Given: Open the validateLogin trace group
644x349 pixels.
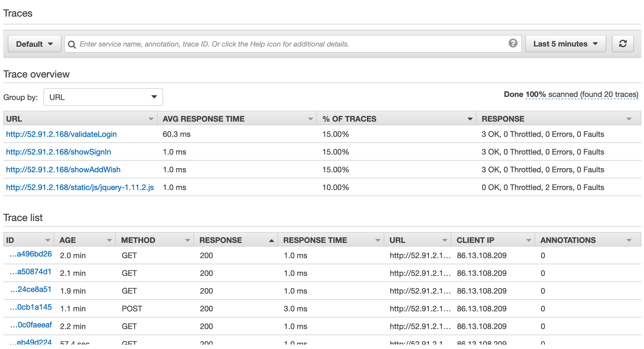Looking at the screenshot, I should [61, 134].
